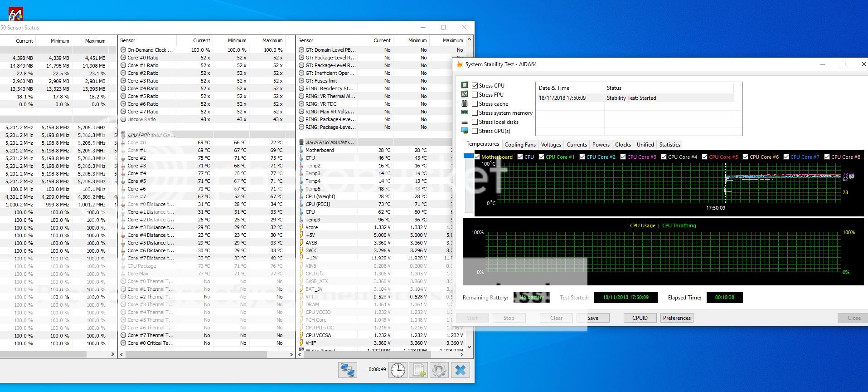Viewport: 868px width, 392px height.
Task: Switch to the Statistics tab
Action: tap(669, 145)
